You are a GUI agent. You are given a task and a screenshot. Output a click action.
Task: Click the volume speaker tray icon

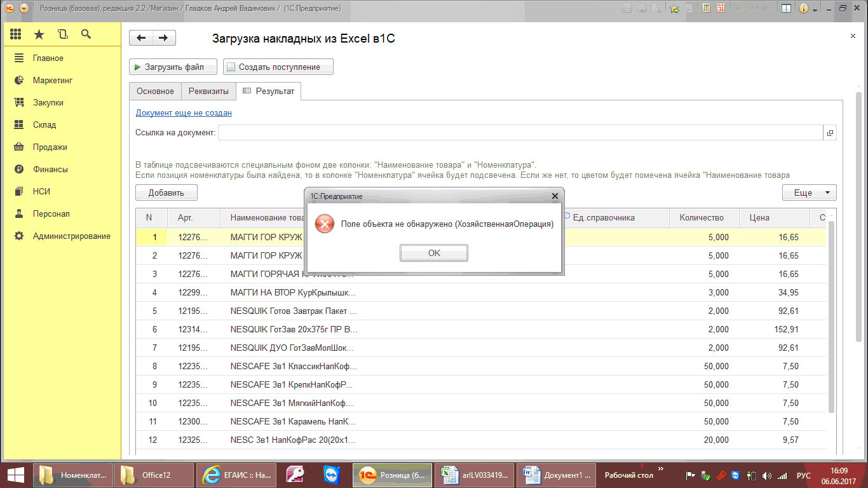(766, 475)
